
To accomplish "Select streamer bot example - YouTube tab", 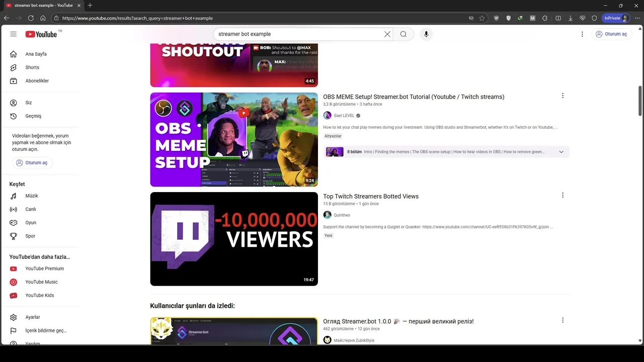I will [43, 6].
